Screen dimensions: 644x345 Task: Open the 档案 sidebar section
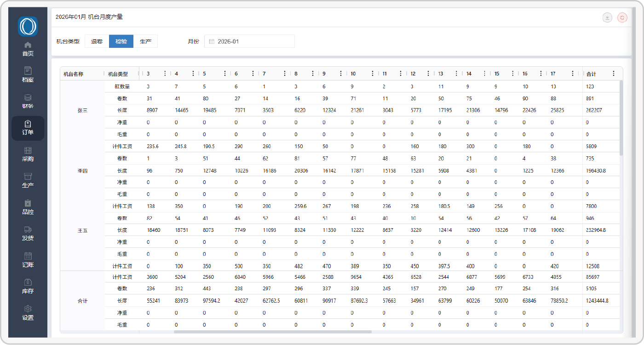coord(28,75)
